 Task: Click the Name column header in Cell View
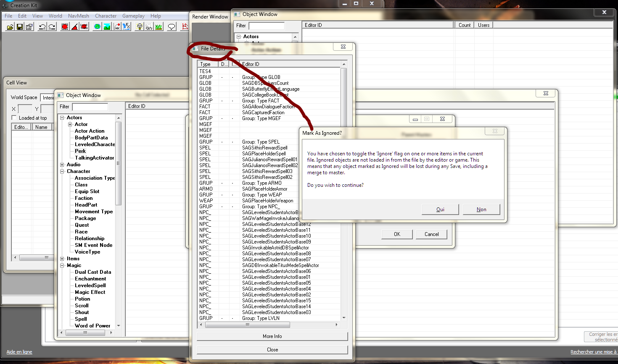(42, 127)
